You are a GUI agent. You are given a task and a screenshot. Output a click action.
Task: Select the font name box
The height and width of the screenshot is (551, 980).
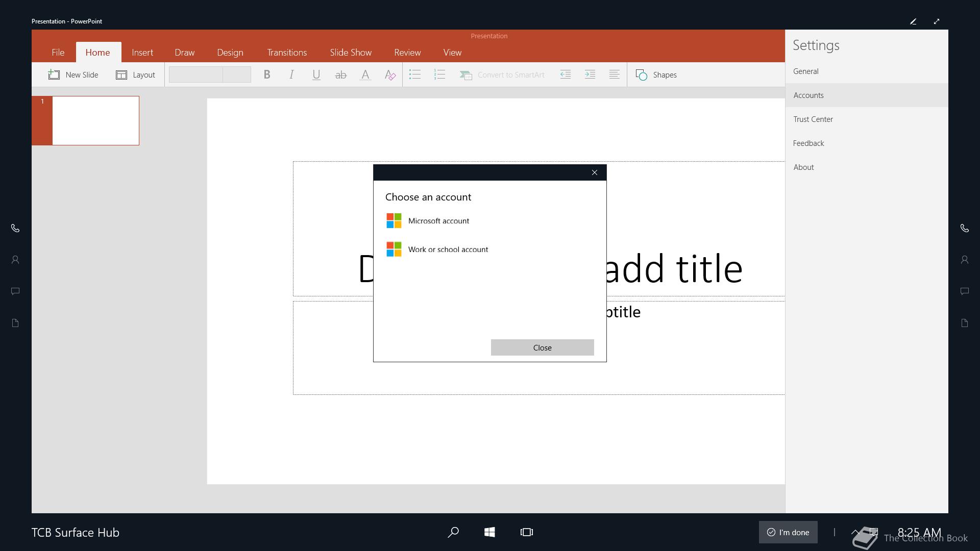coord(196,74)
